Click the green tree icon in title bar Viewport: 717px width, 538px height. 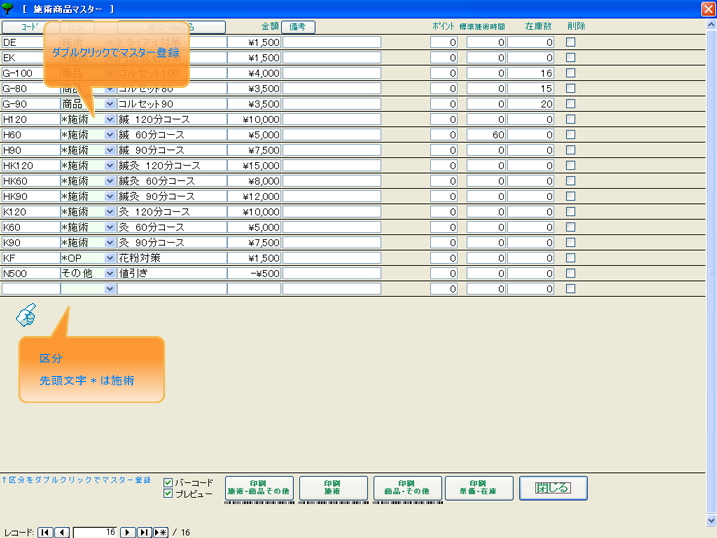tap(9, 8)
